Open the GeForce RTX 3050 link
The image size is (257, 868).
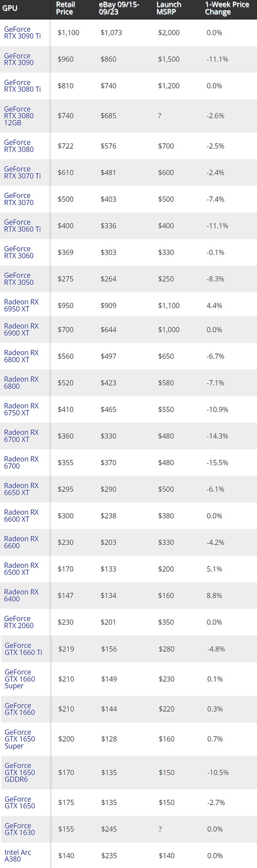[x=19, y=279]
